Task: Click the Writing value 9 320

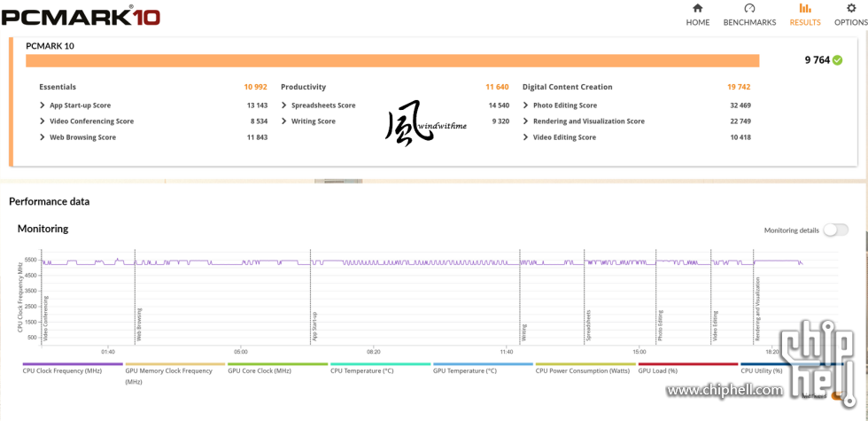Action: 500,121
